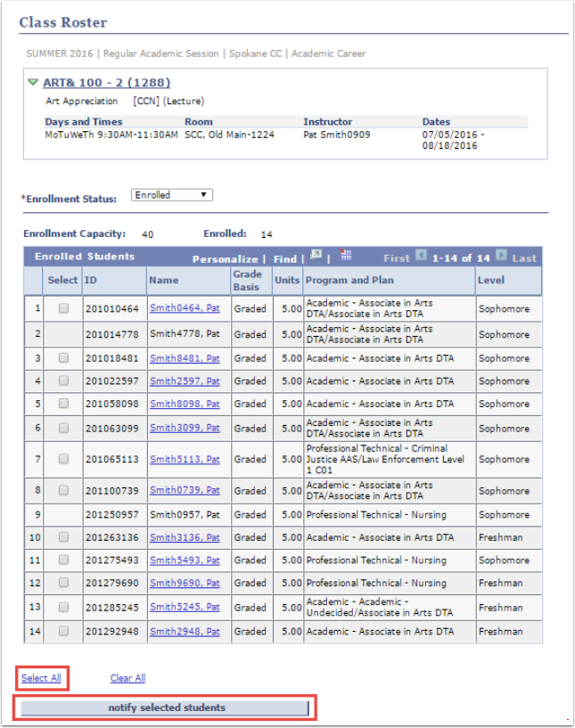Click instructor name Pat Smith0909
Screen dimensions: 575x728
coord(337,135)
